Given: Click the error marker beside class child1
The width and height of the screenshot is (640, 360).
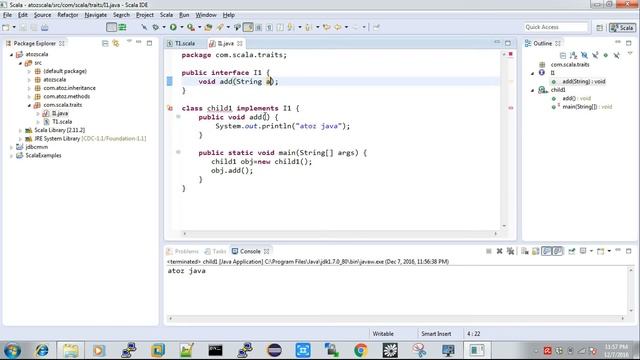Looking at the screenshot, I should tap(170, 108).
